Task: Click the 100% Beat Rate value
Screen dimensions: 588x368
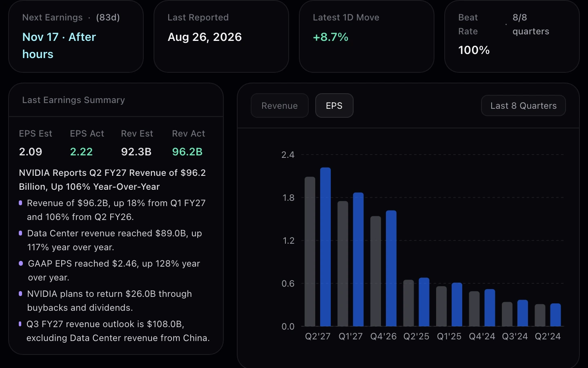Action: [474, 50]
